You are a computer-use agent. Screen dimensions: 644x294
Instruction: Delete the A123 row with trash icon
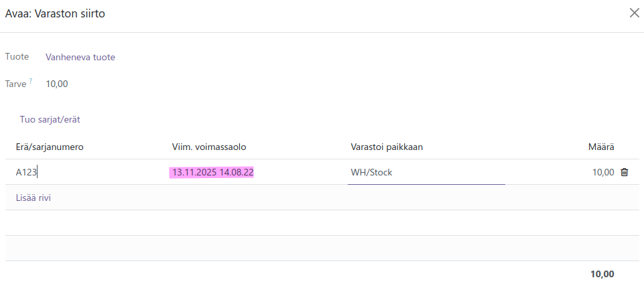pos(625,172)
